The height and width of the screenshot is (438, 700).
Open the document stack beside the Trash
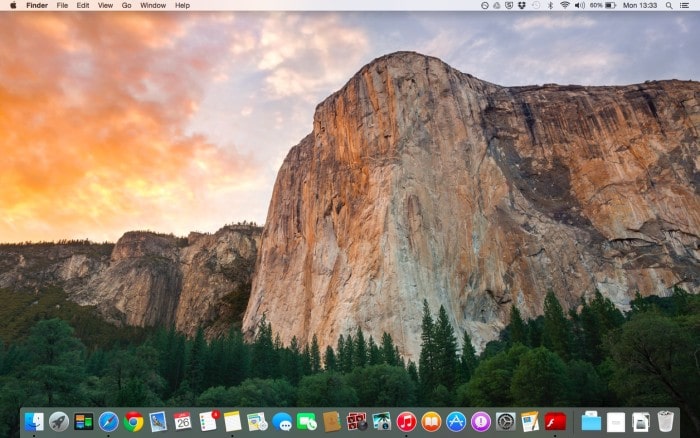pyautogui.click(x=641, y=421)
